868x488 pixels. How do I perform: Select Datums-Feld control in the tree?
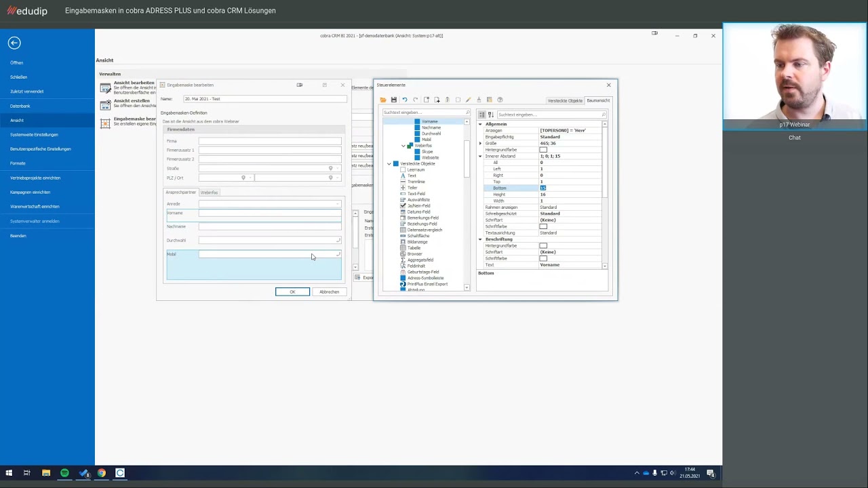pos(418,211)
